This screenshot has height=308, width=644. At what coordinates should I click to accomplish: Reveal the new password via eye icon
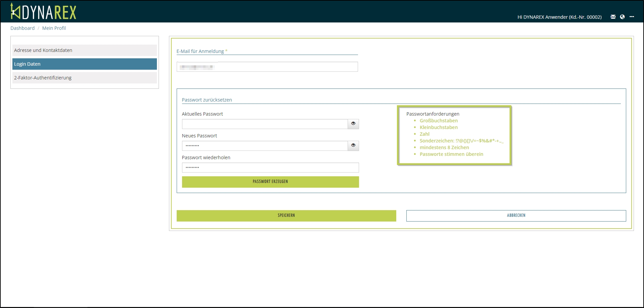coord(353,145)
